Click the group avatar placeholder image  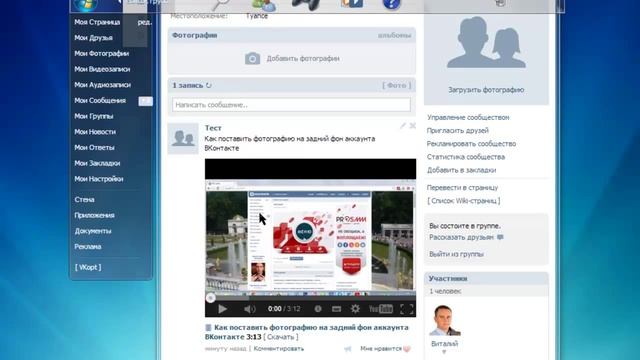click(x=486, y=42)
